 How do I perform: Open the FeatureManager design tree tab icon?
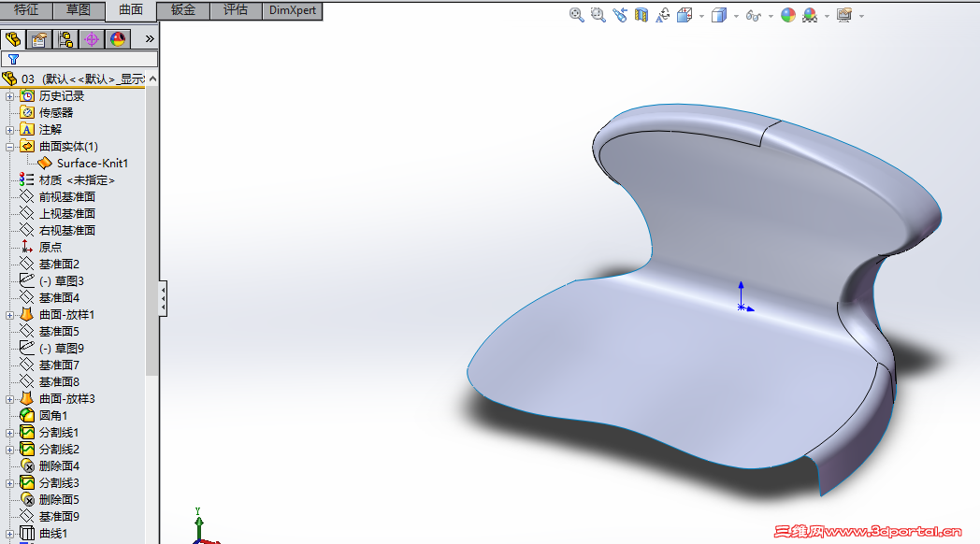tap(13, 39)
